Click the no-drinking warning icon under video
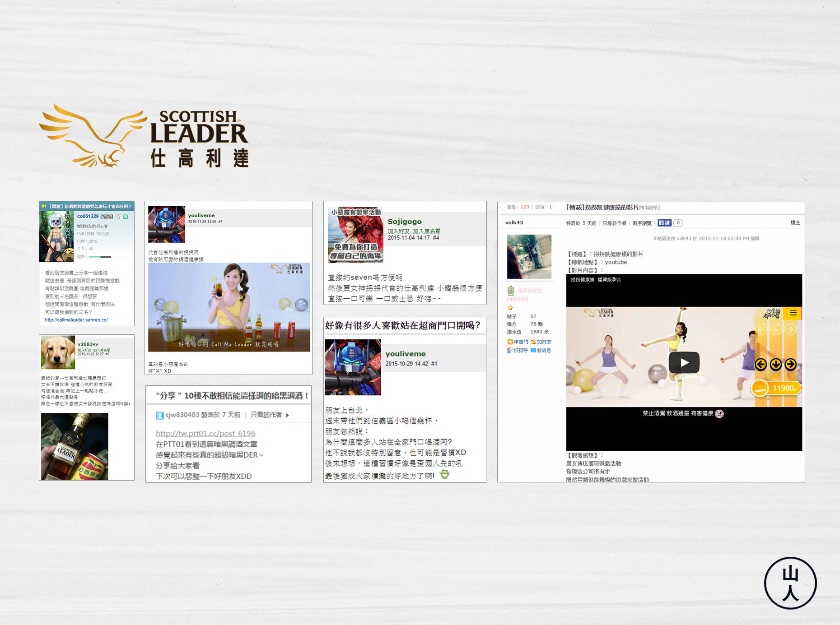840x625 pixels. [x=719, y=413]
